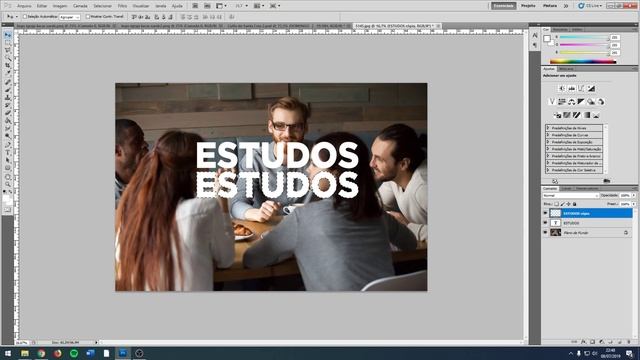Select the Eraser tool
The height and width of the screenshot is (360, 640).
point(8,112)
